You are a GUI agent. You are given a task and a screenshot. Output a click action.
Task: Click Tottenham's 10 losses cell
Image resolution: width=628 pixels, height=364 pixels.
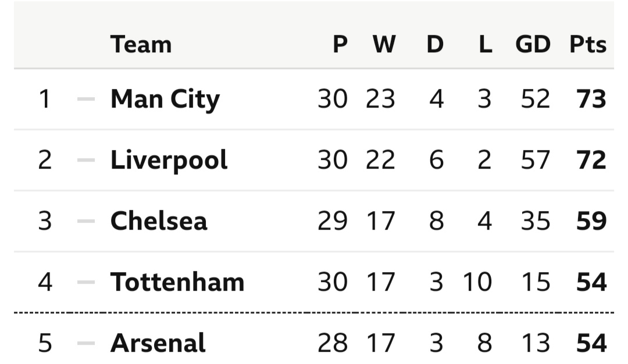pyautogui.click(x=477, y=282)
